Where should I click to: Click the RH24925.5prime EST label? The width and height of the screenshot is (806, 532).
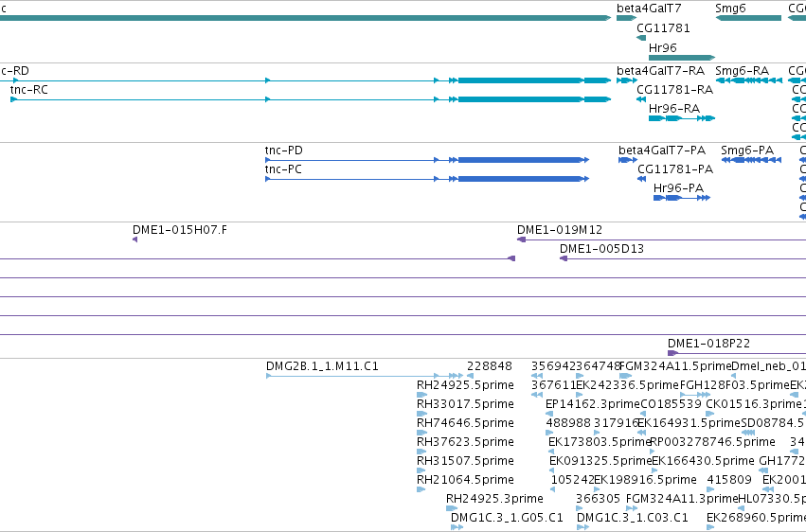tap(465, 385)
